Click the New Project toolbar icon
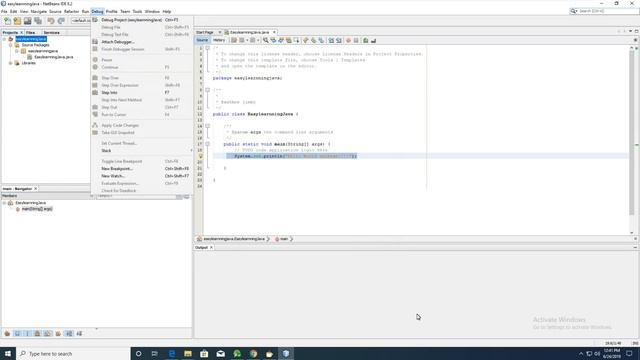The image size is (640, 360). [17, 21]
